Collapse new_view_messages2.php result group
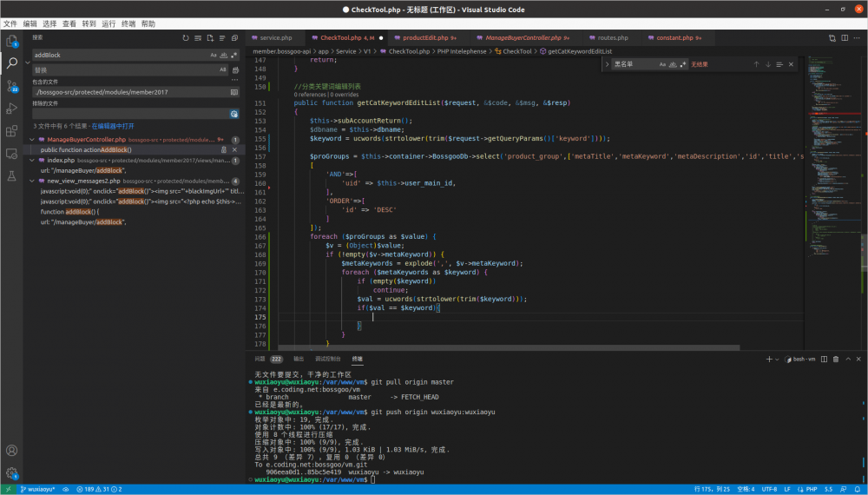868x495 pixels. [32, 181]
